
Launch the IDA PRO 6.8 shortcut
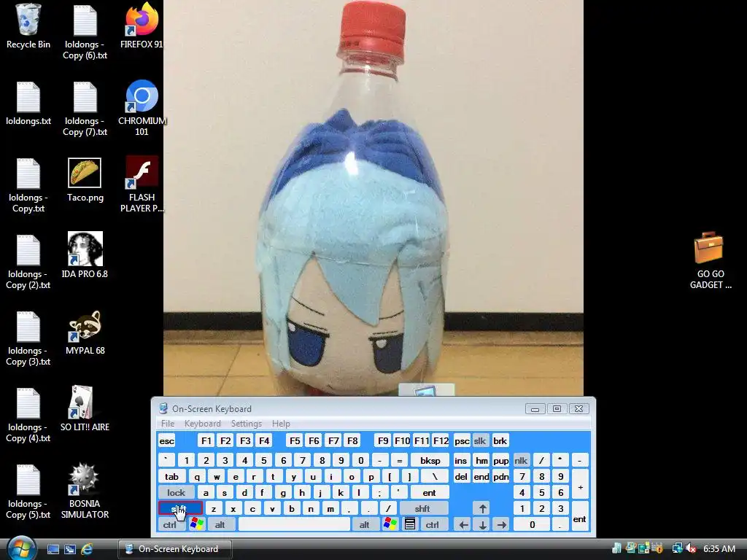[85, 255]
